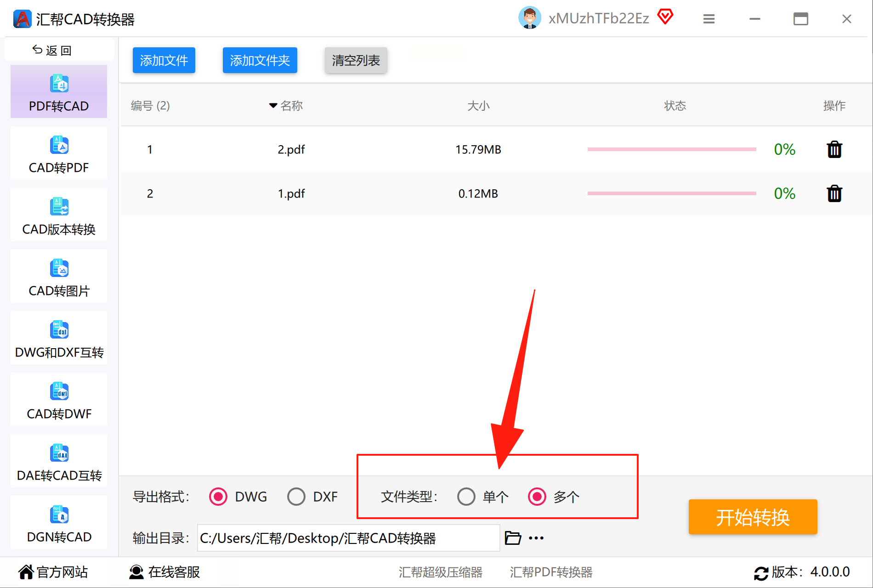Open the PDF转CAD conversion mode
The image size is (873, 588).
(59, 91)
